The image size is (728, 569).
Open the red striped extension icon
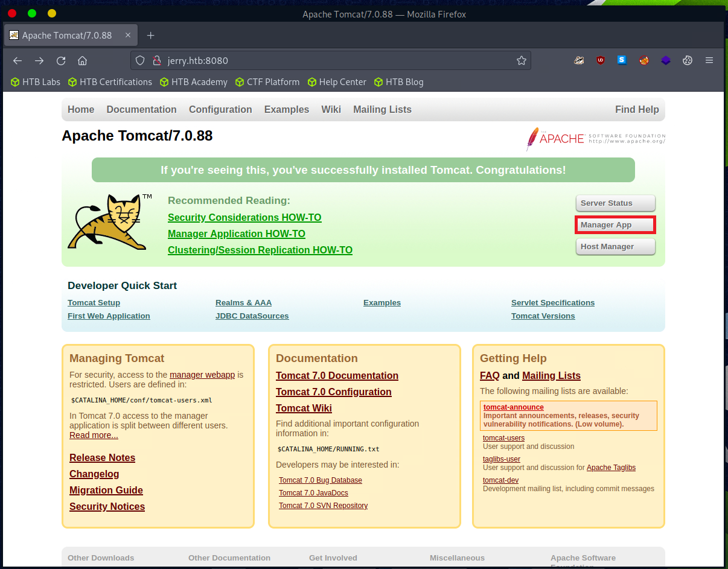644,60
